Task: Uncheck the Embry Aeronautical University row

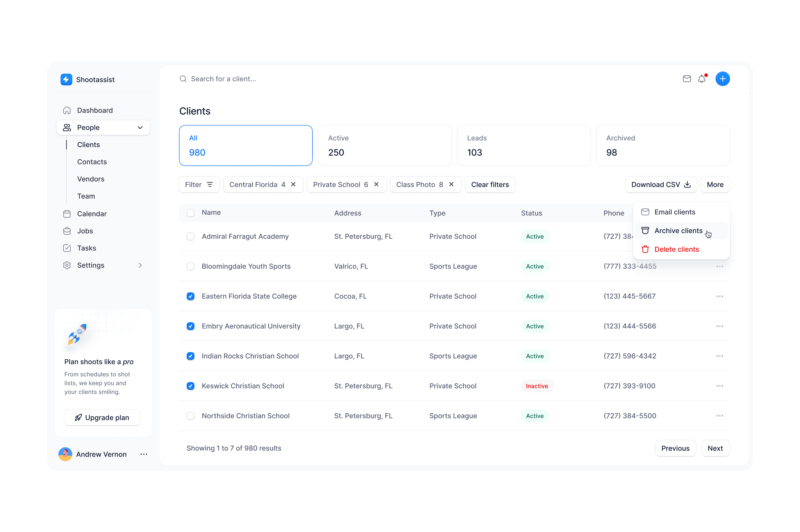Action: pyautogui.click(x=190, y=326)
